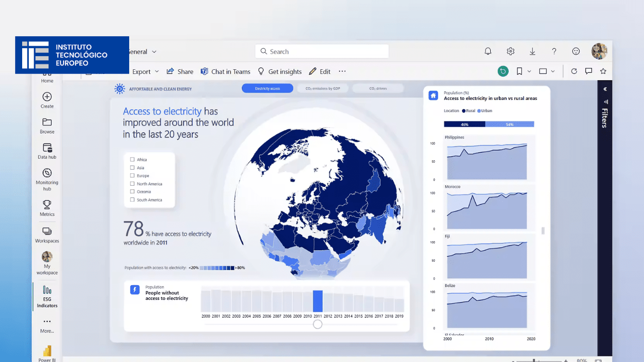Open the Create pane
The image size is (644, 362).
pos(47,100)
